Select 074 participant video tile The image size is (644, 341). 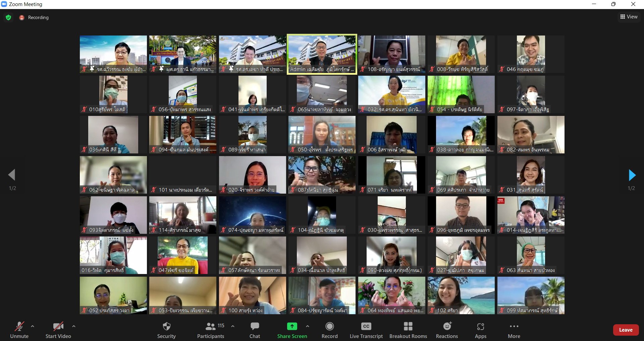[x=253, y=215]
